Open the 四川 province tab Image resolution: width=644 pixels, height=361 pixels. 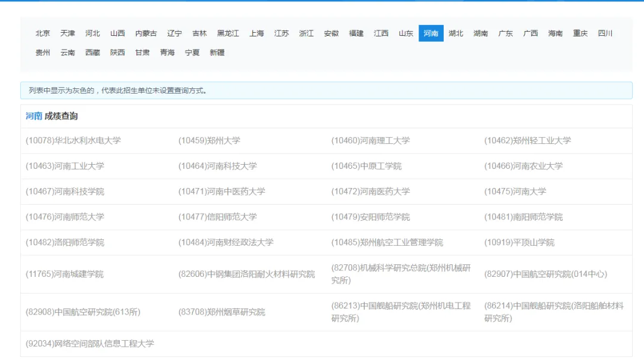(x=605, y=33)
